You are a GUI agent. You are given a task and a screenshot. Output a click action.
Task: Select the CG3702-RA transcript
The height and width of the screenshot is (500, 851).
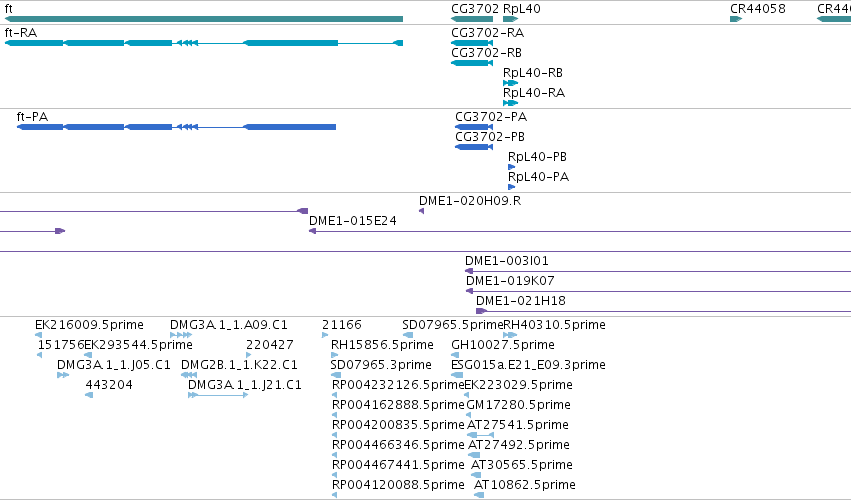[472, 43]
